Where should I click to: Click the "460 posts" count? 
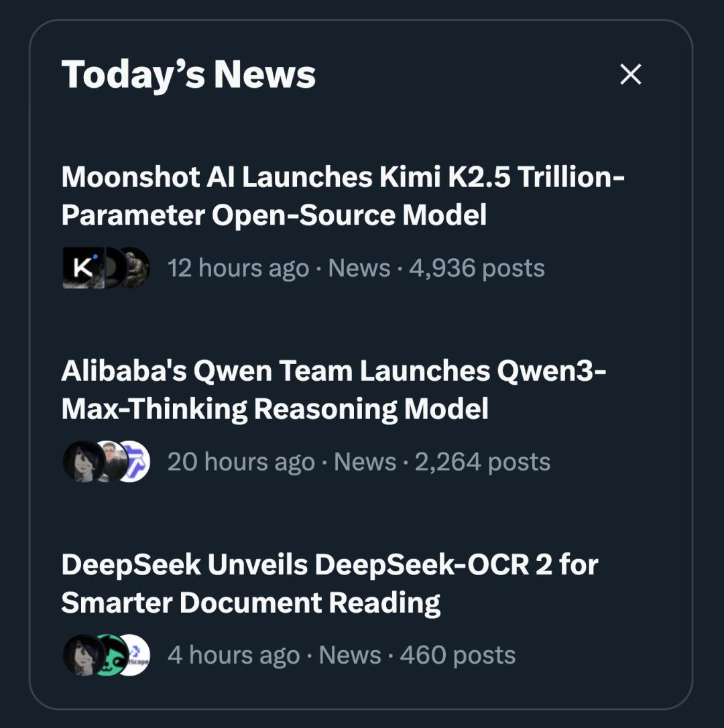[457, 655]
